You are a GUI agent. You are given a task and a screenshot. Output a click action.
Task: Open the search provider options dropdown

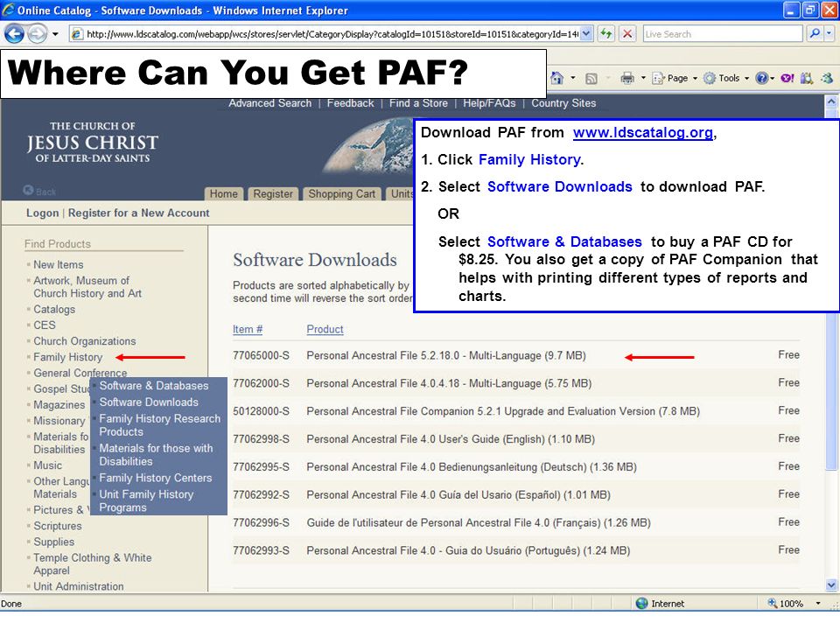click(829, 34)
